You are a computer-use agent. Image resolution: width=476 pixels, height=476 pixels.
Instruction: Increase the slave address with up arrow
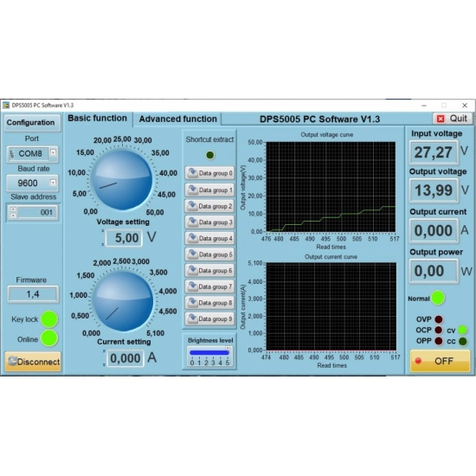[x=13, y=209]
